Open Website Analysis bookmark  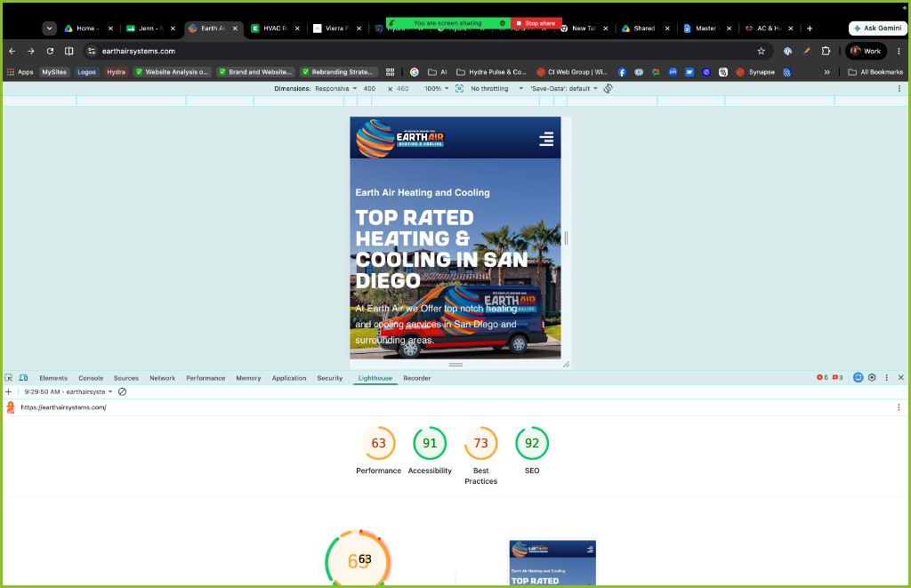pos(172,72)
